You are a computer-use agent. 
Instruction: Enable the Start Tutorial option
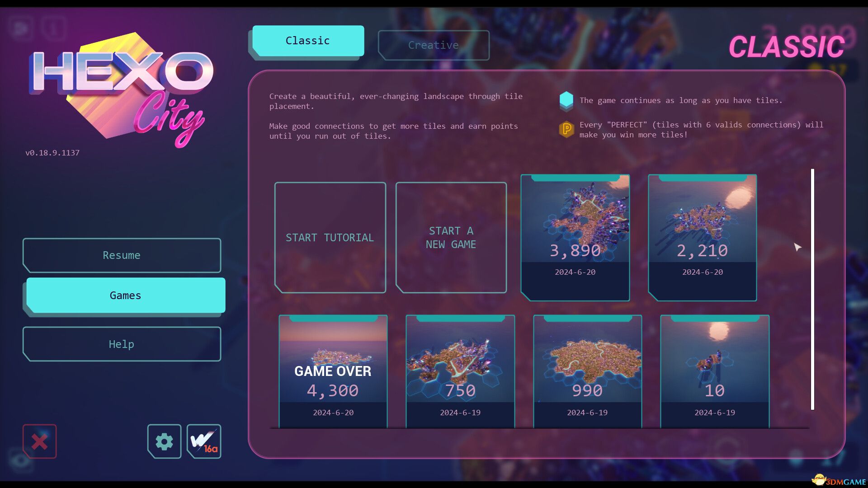coord(330,237)
